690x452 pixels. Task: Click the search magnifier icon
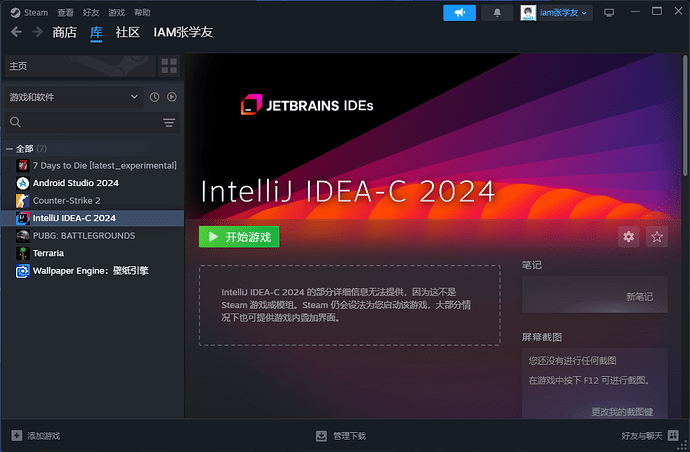coord(15,122)
